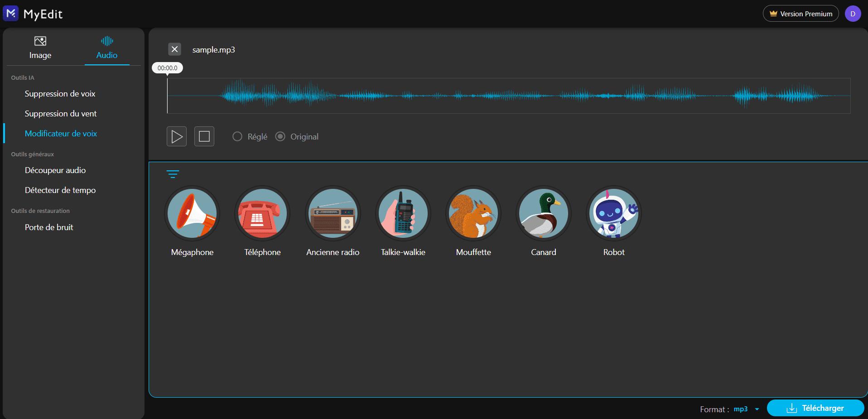Move the 00:00.0 playhead marker
Image resolution: width=868 pixels, height=419 pixels.
pos(167,68)
